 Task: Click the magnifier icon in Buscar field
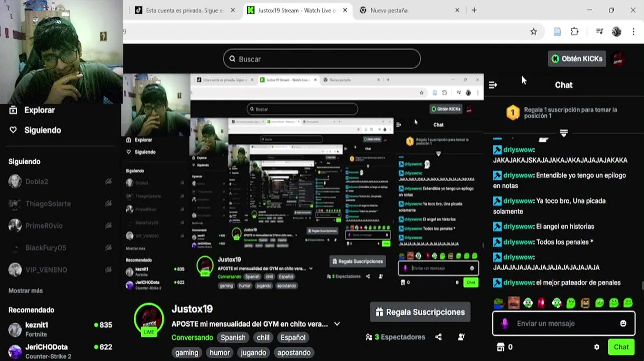point(232,59)
